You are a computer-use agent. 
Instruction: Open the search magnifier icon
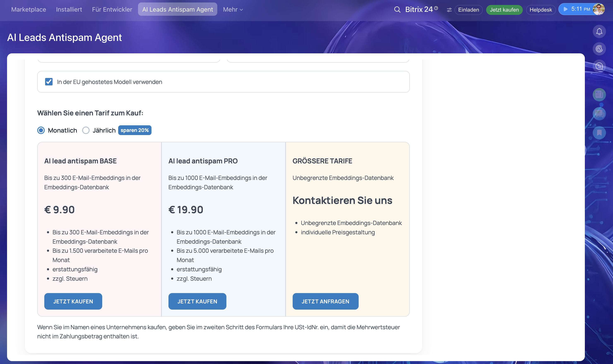[x=397, y=10]
